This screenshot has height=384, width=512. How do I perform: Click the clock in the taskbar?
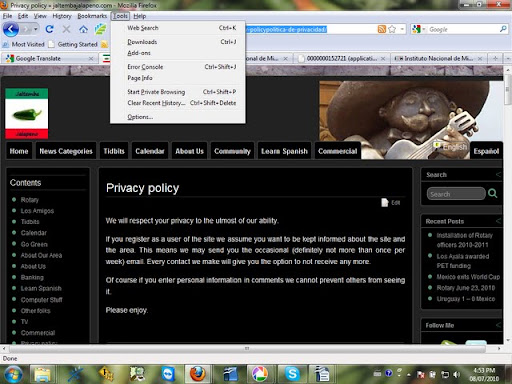484,374
